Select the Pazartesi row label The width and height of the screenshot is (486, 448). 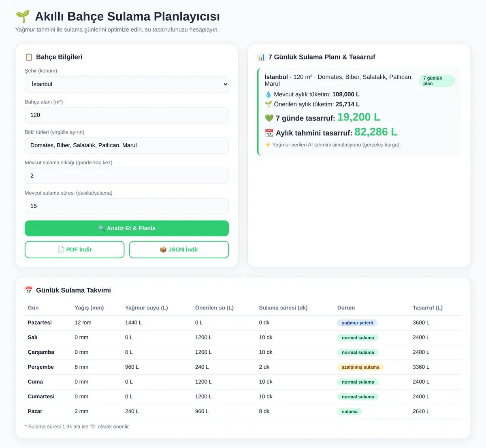coord(40,323)
